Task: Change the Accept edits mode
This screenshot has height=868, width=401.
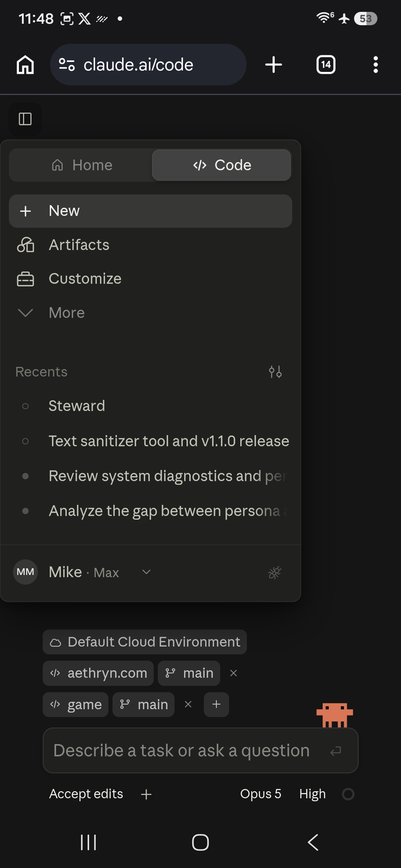Action: coord(86,794)
